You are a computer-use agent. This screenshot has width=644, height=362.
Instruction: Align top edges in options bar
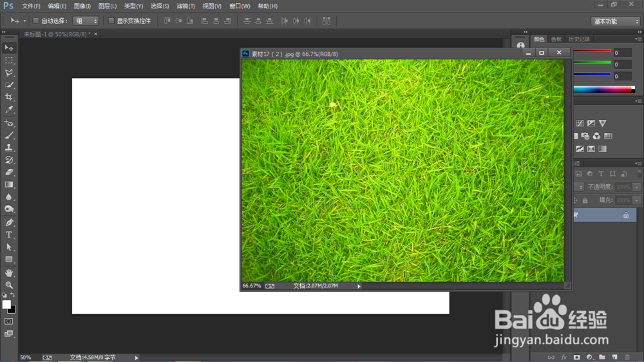(x=167, y=21)
